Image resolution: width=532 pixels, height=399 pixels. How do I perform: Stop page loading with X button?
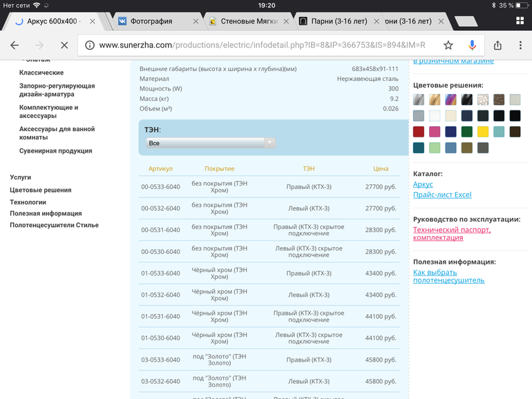(64, 46)
